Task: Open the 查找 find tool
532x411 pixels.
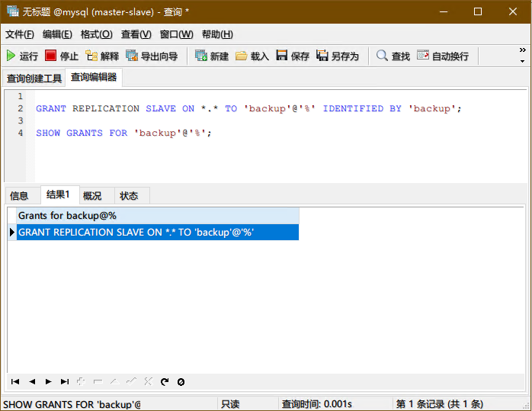Action: tap(393, 56)
